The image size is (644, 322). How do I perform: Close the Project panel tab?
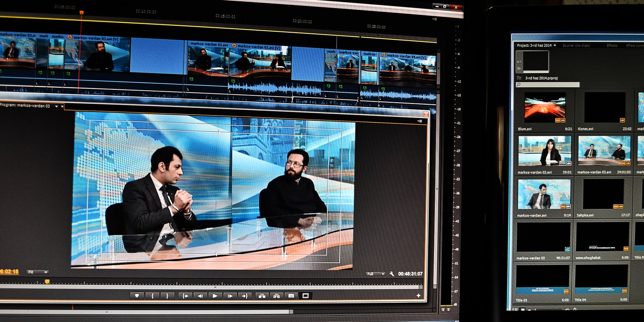(x=555, y=45)
